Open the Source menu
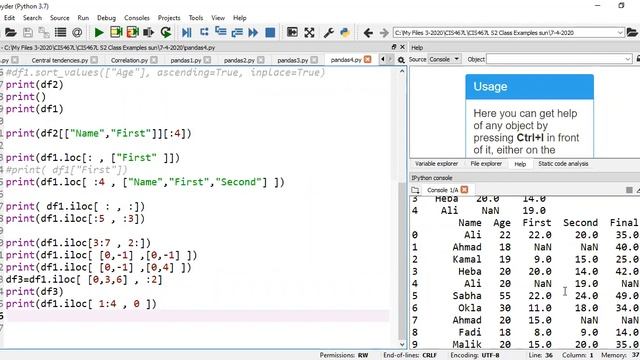 coord(60,18)
